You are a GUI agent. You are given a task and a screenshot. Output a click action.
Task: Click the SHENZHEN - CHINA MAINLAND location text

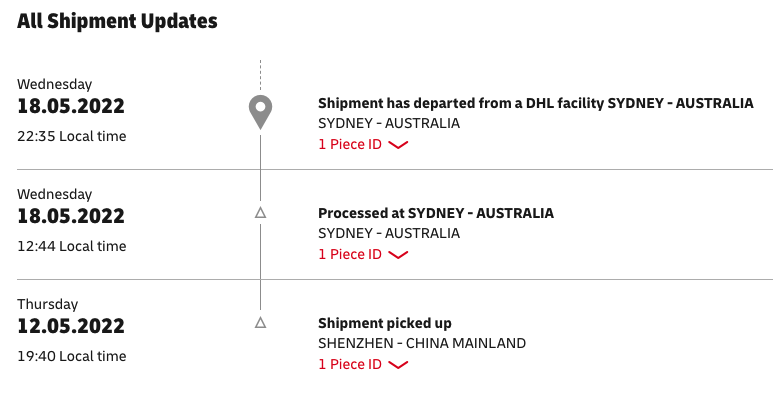tap(422, 343)
